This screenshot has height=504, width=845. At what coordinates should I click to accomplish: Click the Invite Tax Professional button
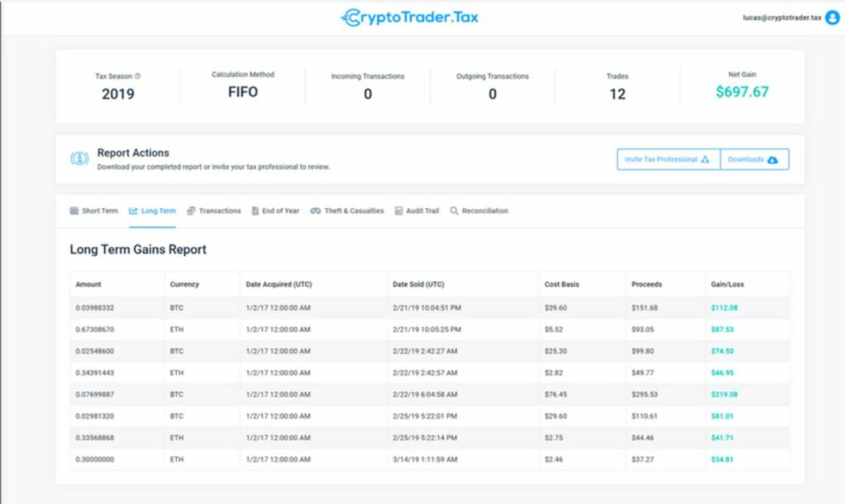[x=668, y=159]
